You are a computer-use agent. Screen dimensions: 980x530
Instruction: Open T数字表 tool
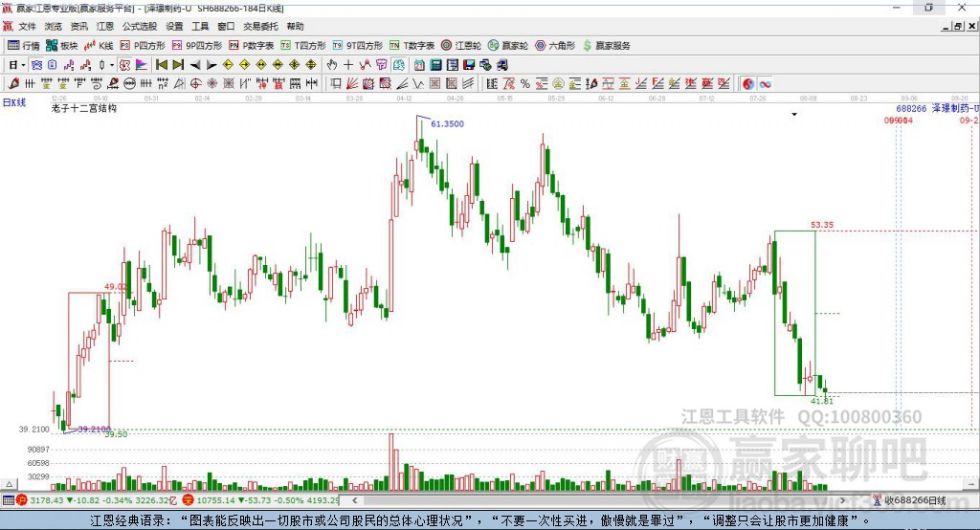point(412,46)
